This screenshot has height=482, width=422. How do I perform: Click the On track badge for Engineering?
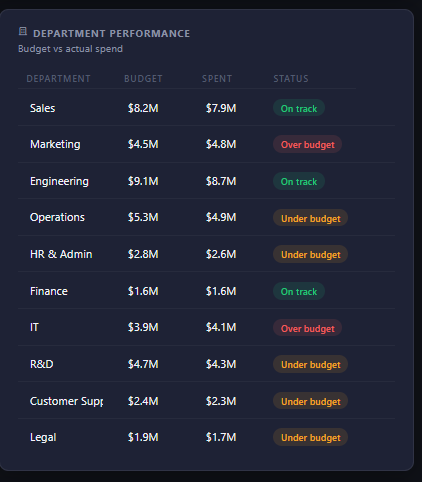[x=299, y=181]
